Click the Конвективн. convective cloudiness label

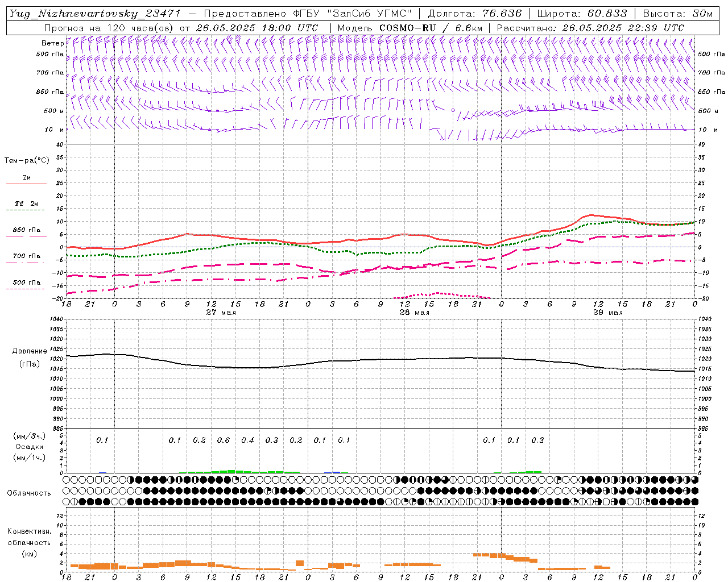[29, 531]
